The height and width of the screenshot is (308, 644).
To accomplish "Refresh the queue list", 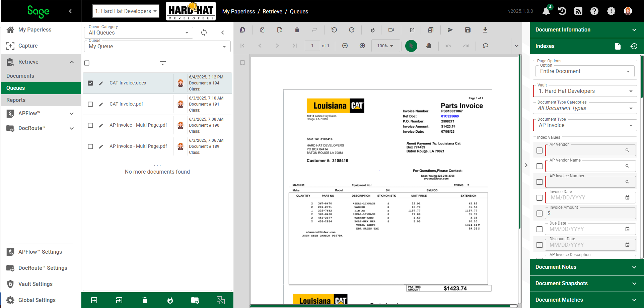I will [204, 33].
